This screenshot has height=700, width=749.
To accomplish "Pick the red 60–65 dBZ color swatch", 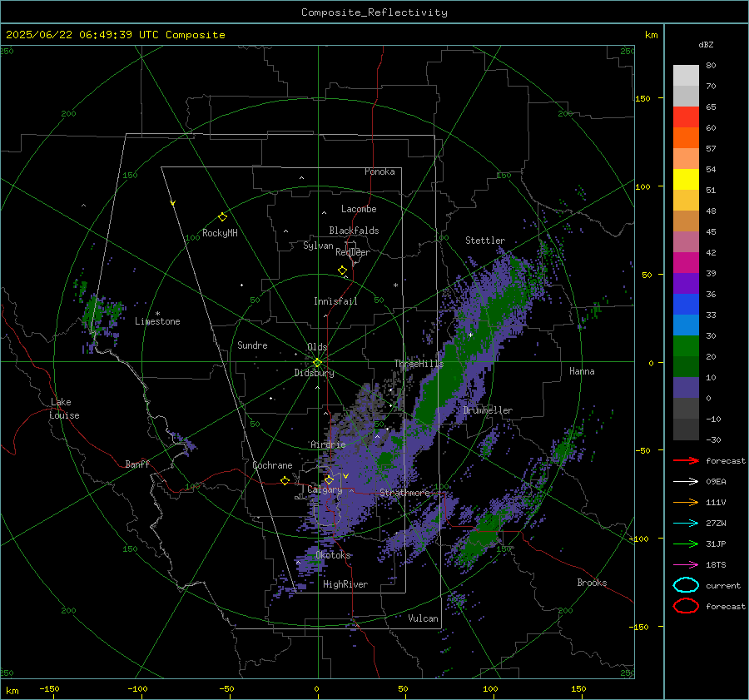I will (x=686, y=117).
